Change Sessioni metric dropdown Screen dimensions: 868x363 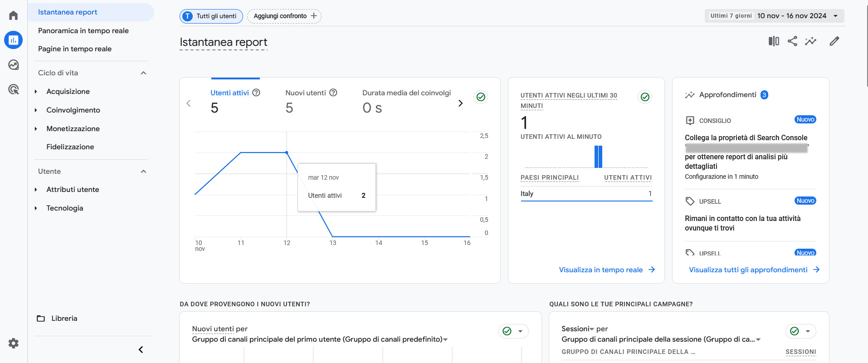tap(578, 329)
